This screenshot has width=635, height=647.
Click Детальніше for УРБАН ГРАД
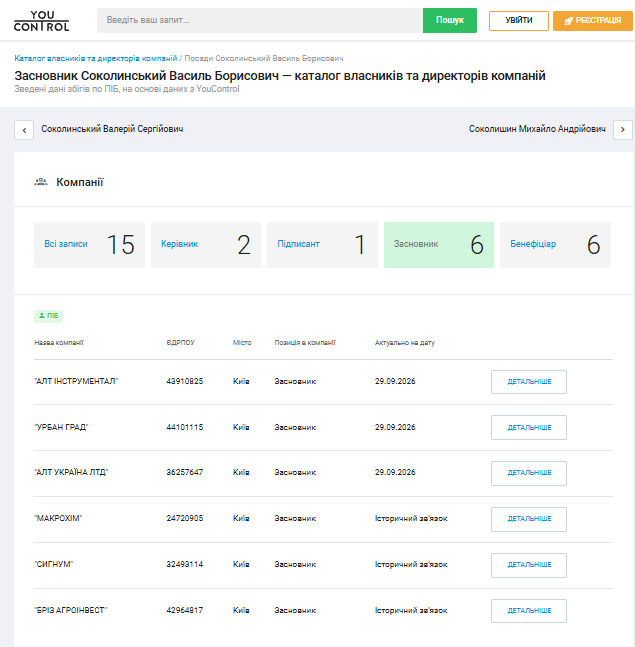[529, 427]
